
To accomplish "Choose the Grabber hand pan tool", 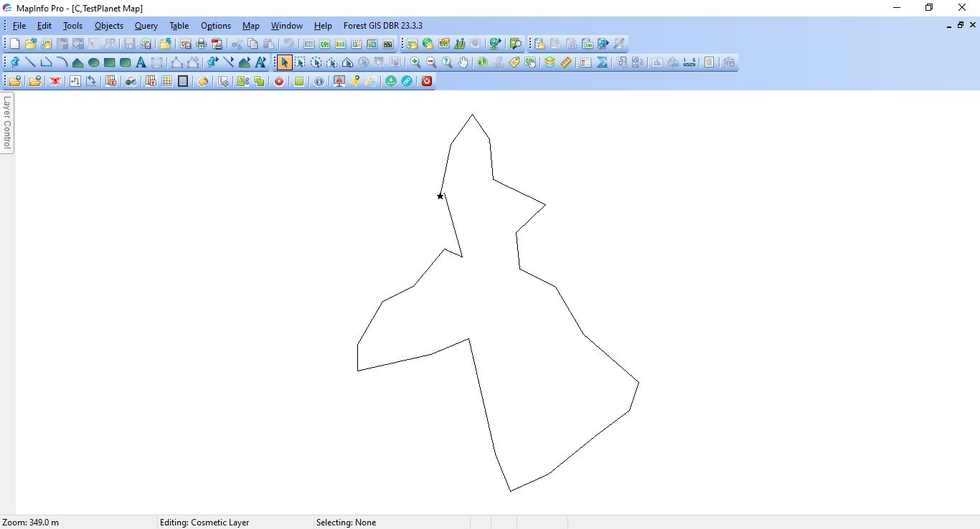I will pos(463,62).
